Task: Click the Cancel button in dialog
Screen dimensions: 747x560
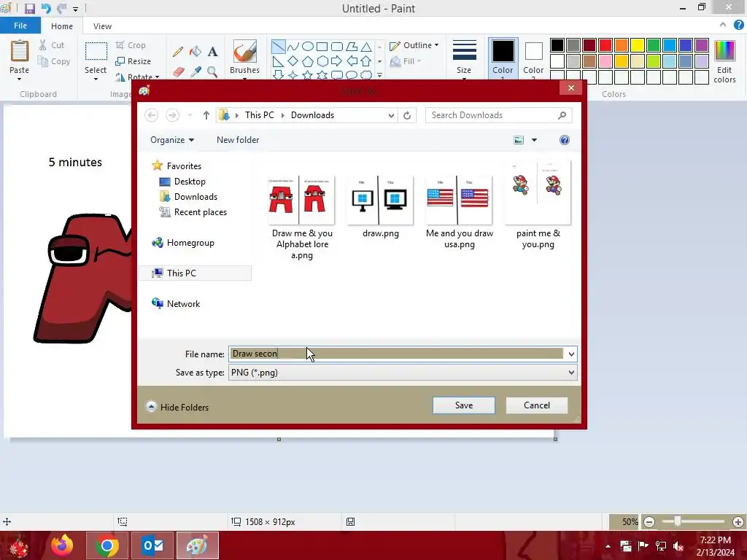Action: pos(536,405)
